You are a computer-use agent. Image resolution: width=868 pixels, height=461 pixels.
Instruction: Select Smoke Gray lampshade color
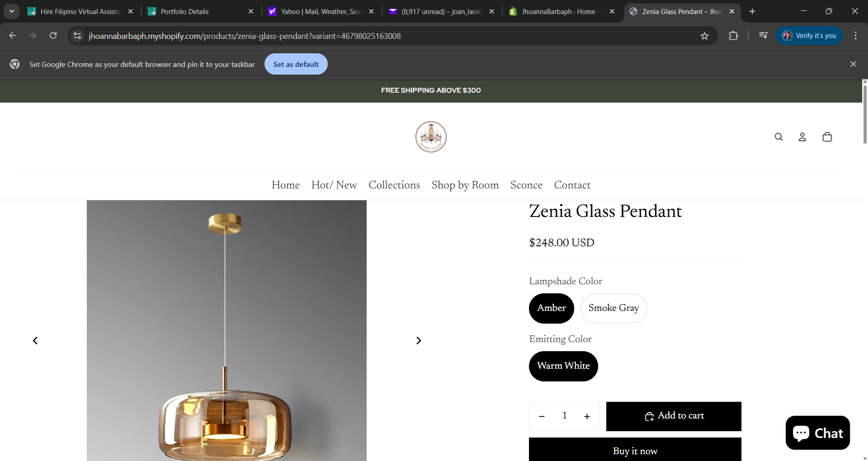click(613, 308)
